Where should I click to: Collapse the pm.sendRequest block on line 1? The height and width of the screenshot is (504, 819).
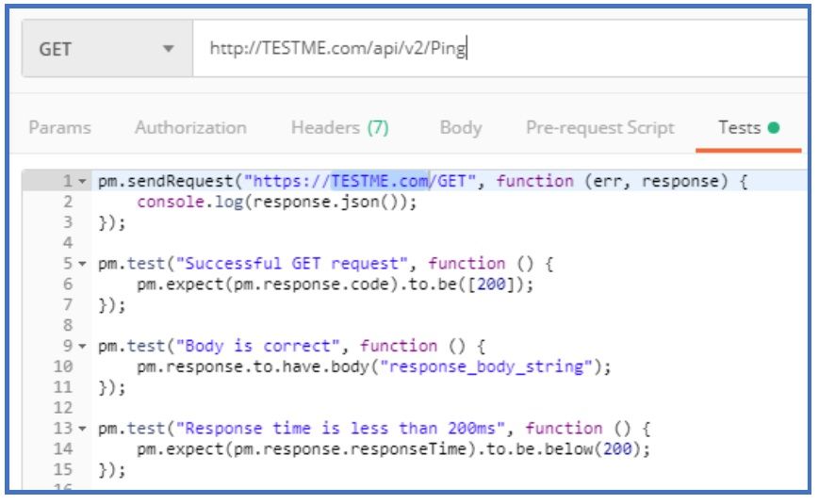pyautogui.click(x=83, y=181)
